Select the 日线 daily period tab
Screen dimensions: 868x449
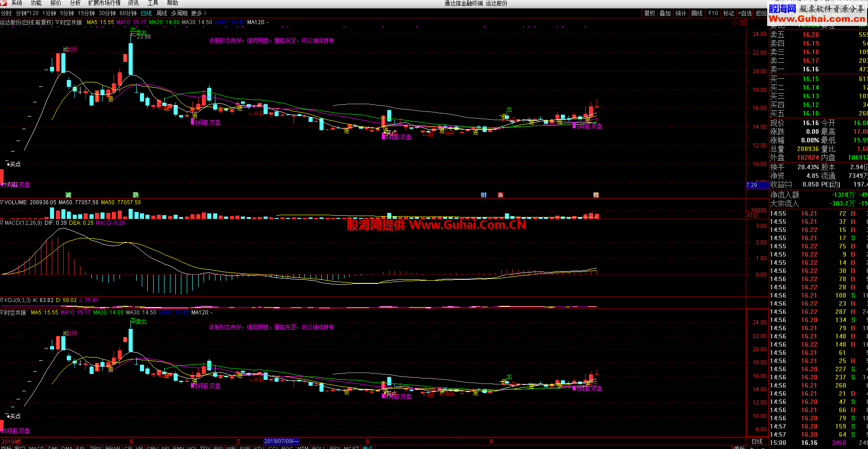tap(146, 13)
